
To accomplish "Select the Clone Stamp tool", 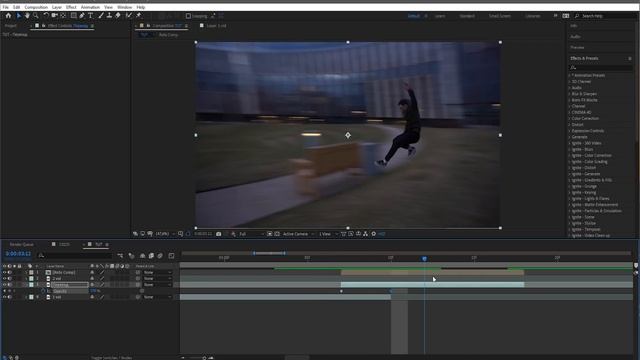I will coord(109,16).
